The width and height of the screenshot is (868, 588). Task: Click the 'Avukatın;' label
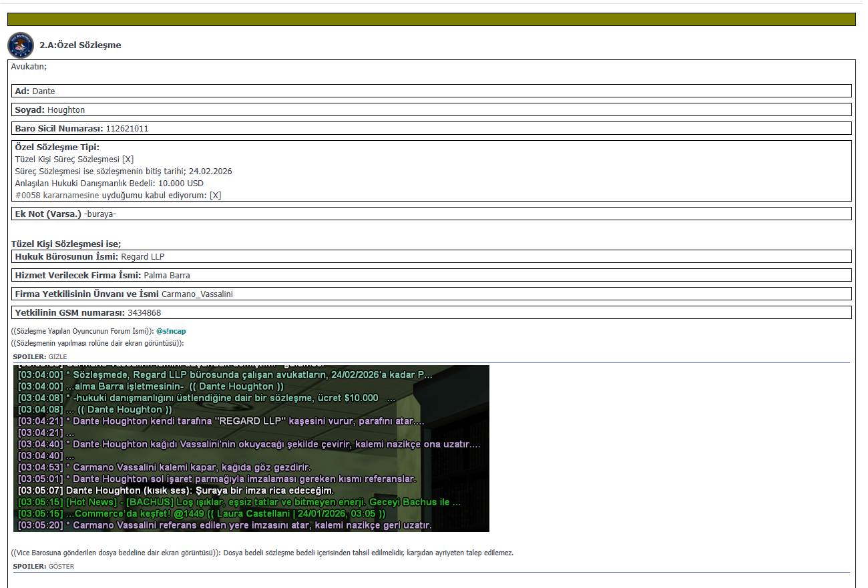pyautogui.click(x=29, y=66)
